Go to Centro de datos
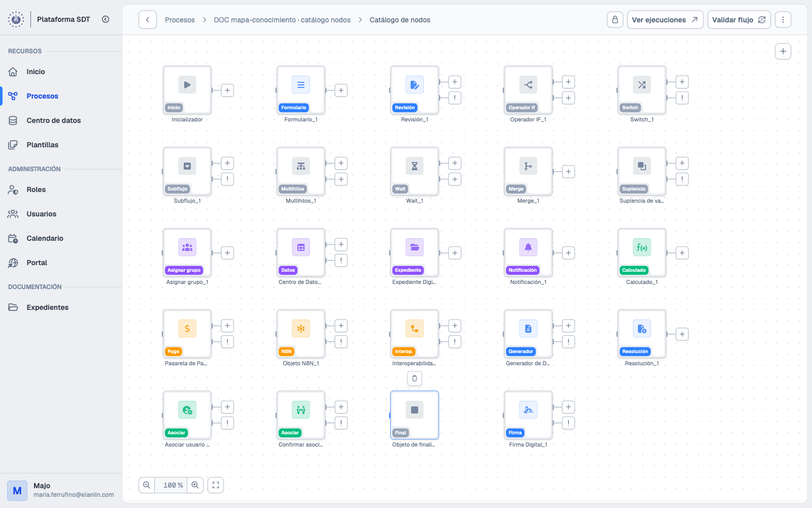Viewport: 812px width, 508px height. [x=61, y=120]
